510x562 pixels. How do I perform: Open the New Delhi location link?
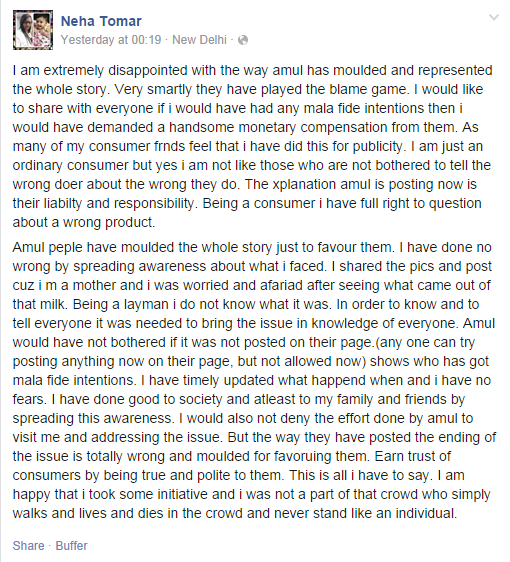coord(199,39)
